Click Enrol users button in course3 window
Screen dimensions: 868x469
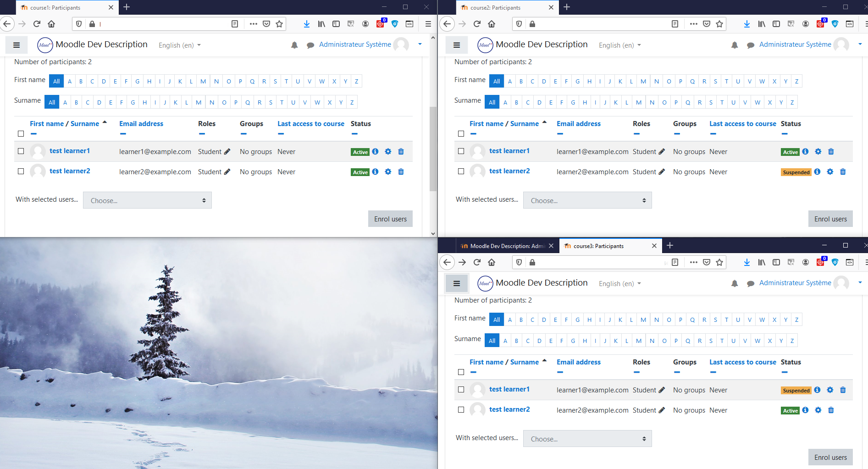pos(830,457)
